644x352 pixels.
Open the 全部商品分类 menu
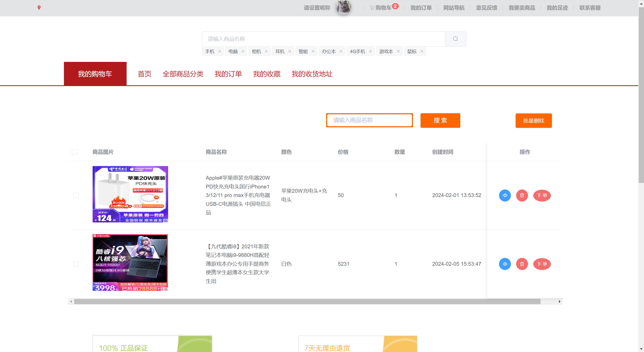click(x=183, y=74)
